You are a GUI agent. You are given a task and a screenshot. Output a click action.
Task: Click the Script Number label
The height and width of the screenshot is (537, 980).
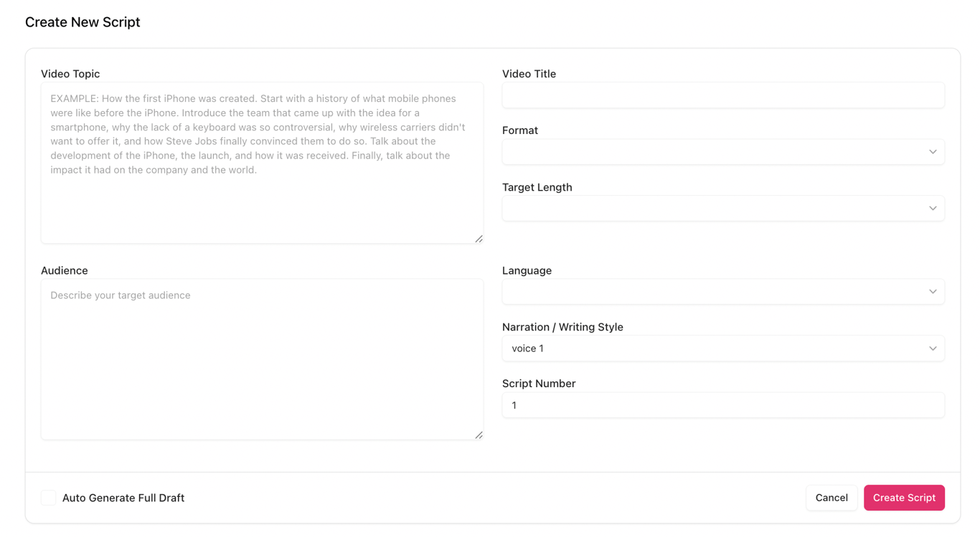[539, 384]
